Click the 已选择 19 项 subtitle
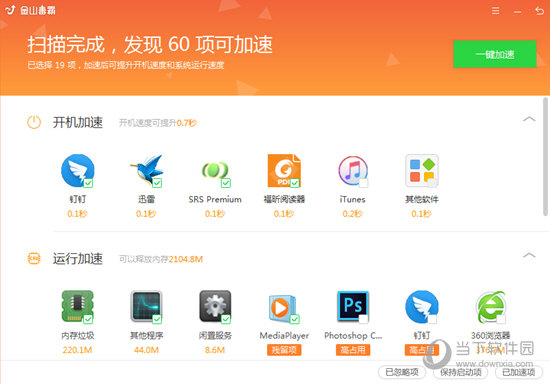 coord(126,65)
